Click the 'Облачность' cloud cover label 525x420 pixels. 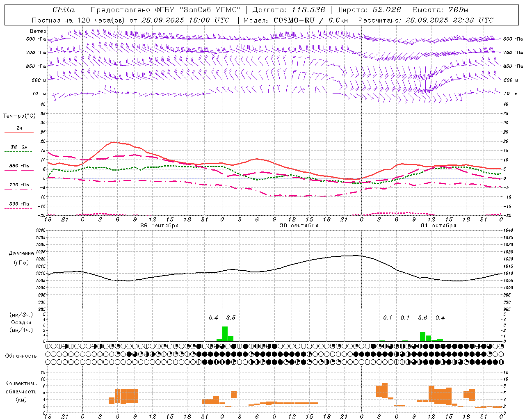(x=21, y=356)
